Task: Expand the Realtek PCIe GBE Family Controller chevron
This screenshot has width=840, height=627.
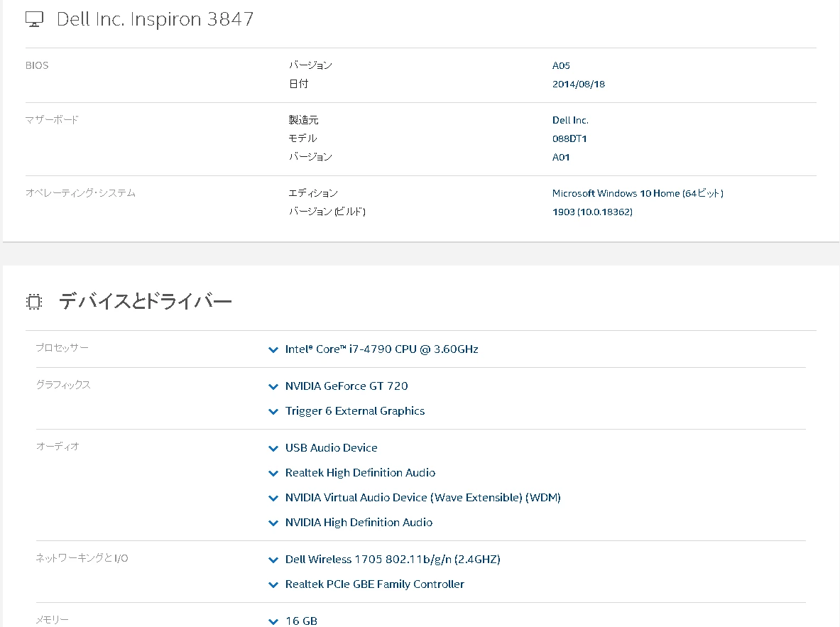Action: (273, 584)
